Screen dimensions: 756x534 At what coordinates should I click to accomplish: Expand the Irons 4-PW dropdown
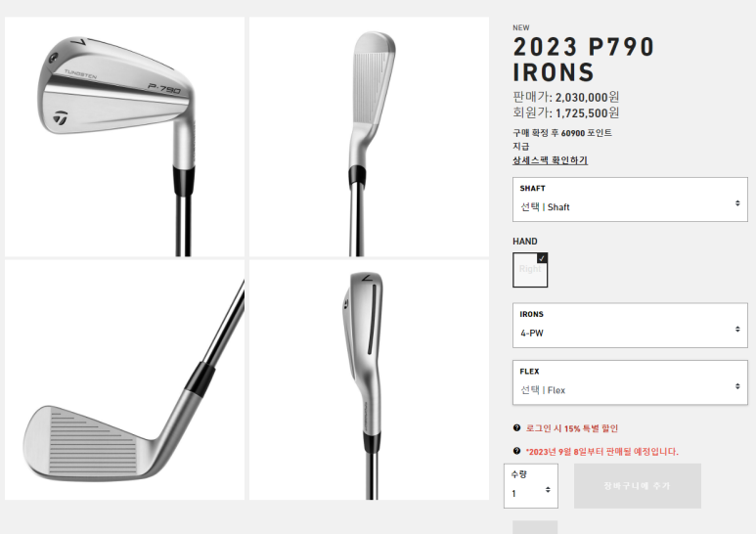630,326
